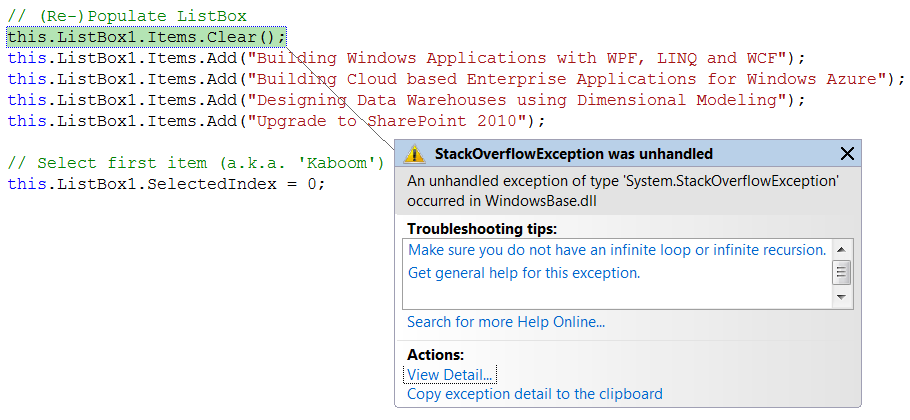Click the Select first item Kaboom comment
This screenshot has width=910, height=420.
(x=196, y=164)
